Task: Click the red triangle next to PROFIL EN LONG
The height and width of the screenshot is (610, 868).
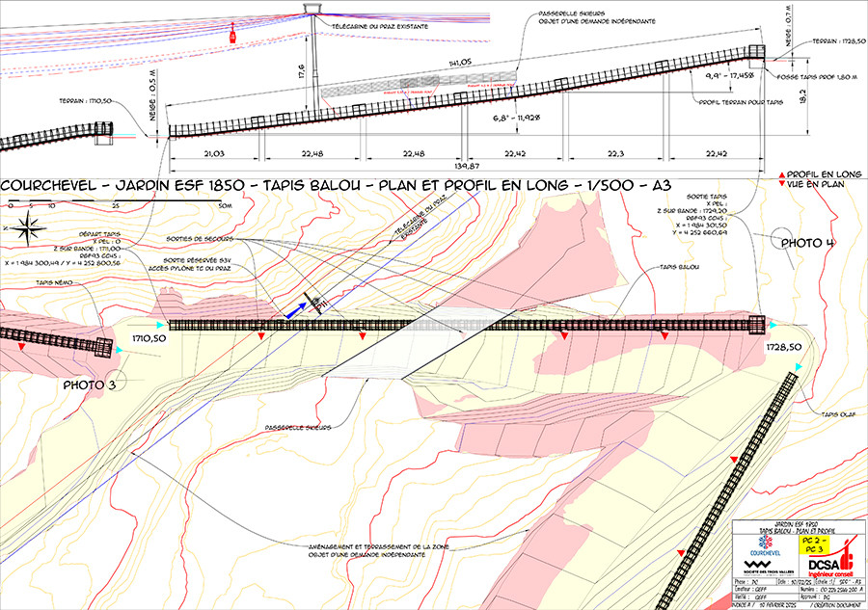Action: coord(781,175)
